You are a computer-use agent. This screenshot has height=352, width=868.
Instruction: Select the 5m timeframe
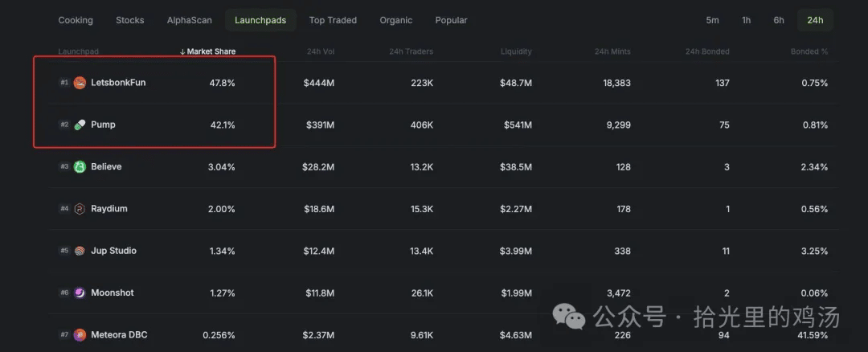tap(712, 20)
